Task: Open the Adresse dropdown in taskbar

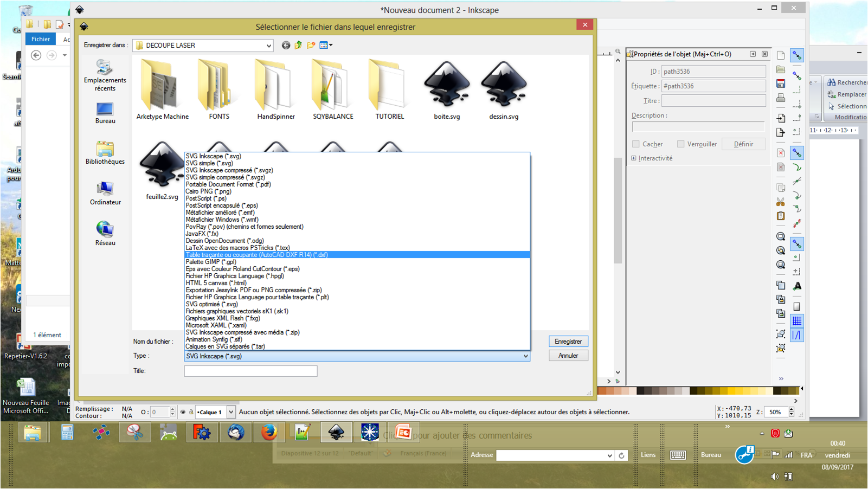Action: click(x=610, y=455)
